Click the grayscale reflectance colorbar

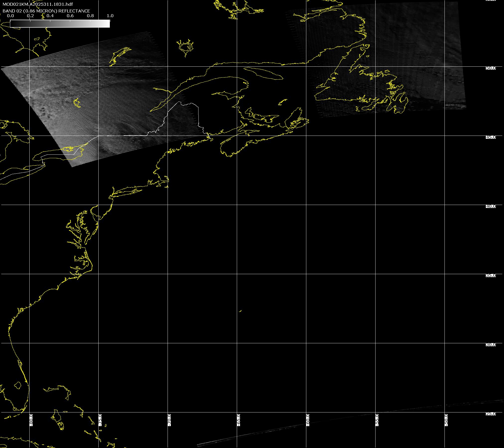(60, 24)
